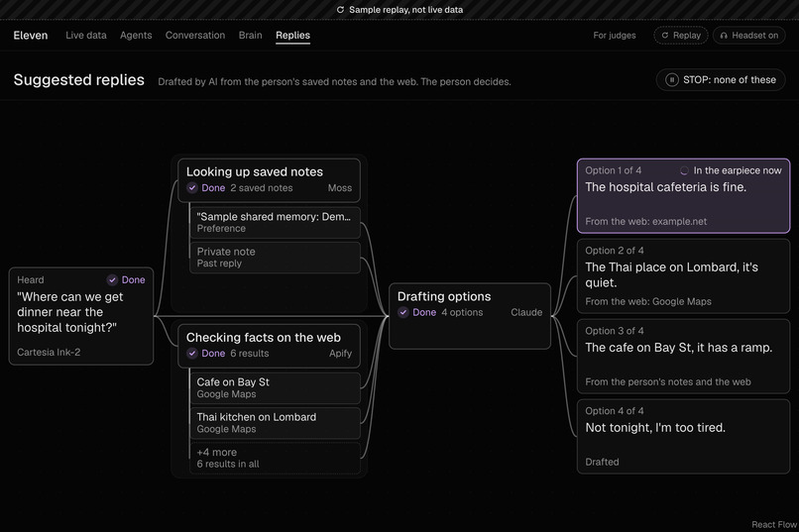This screenshot has height=532, width=799.
Task: Select the Cafe on Bay St result
Action: click(276, 388)
